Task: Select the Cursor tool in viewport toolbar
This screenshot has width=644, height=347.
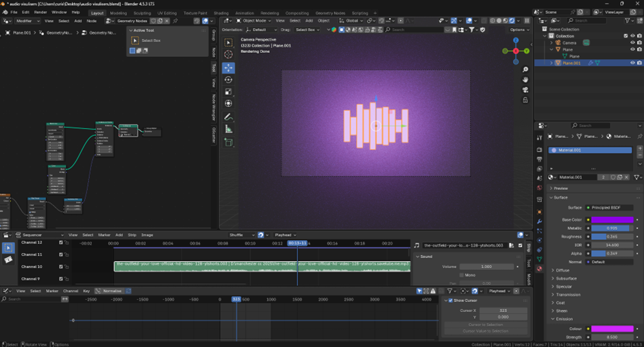Action: (x=229, y=55)
